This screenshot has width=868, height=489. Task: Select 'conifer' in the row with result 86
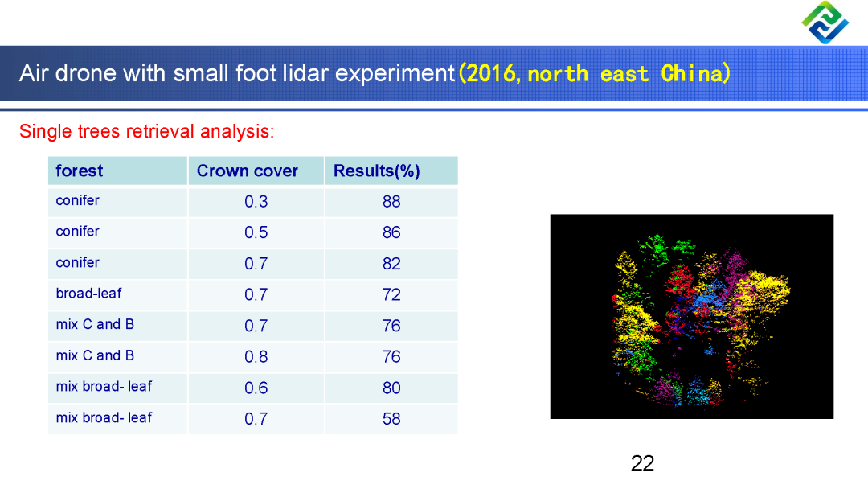[x=77, y=232]
